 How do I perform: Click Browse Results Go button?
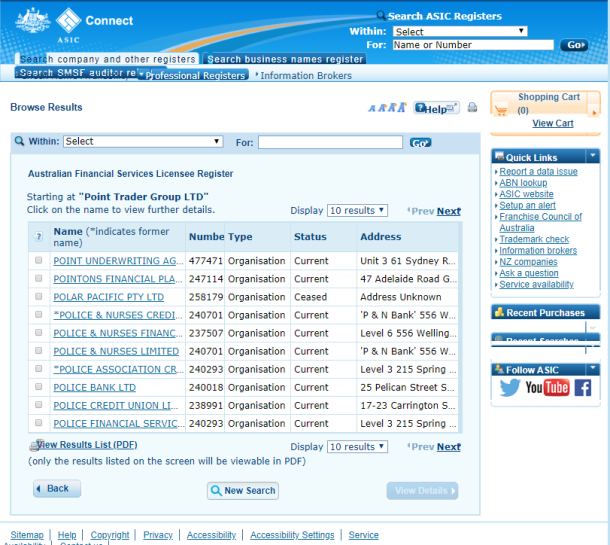click(420, 143)
